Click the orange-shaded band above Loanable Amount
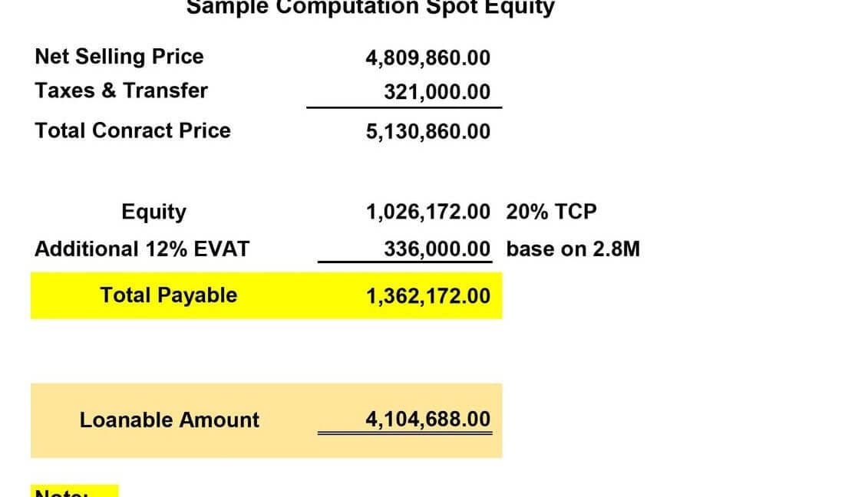Screen dimensions: 868x497 pyautogui.click(x=266, y=394)
